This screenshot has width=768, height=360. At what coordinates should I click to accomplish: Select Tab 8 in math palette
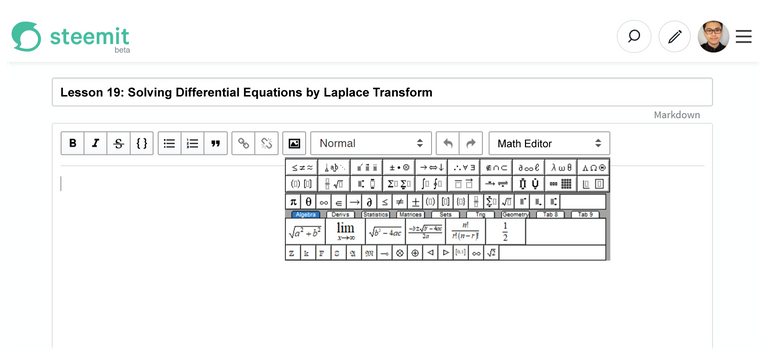[x=551, y=215]
